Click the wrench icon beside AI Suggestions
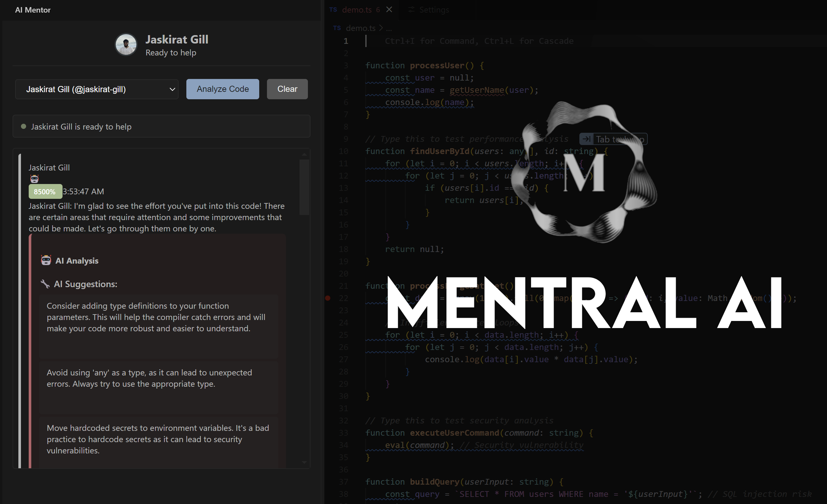 [45, 284]
